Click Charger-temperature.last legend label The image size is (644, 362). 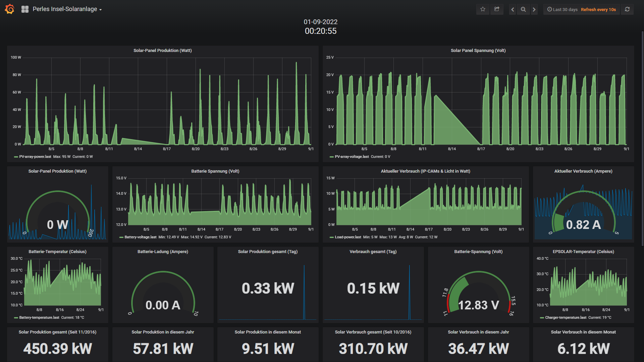click(x=566, y=317)
